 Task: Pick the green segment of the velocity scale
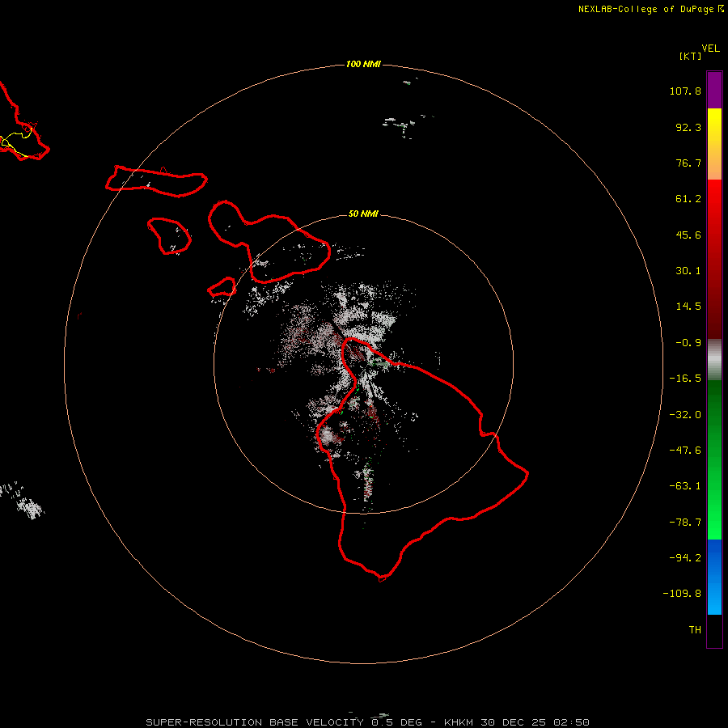[x=714, y=459]
